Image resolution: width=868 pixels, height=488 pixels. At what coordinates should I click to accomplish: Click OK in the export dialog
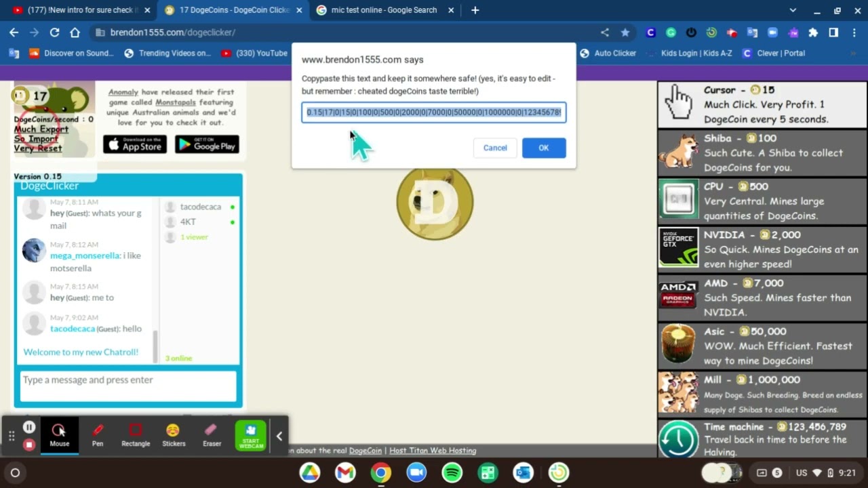coord(544,148)
